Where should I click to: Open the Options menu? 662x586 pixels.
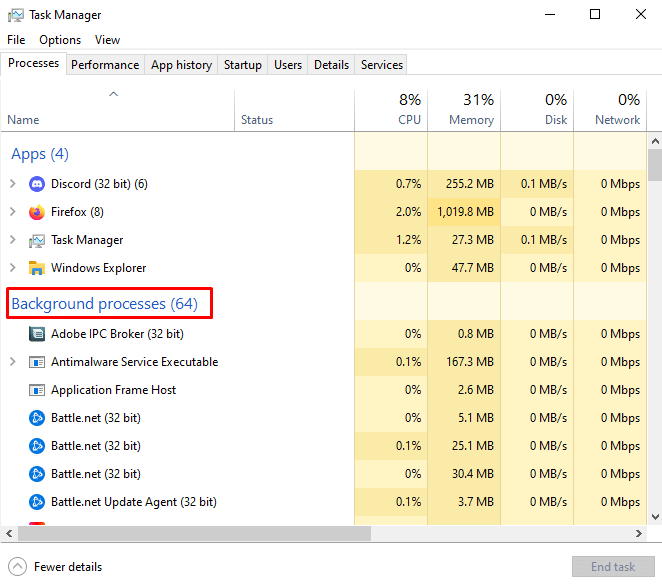tap(60, 40)
